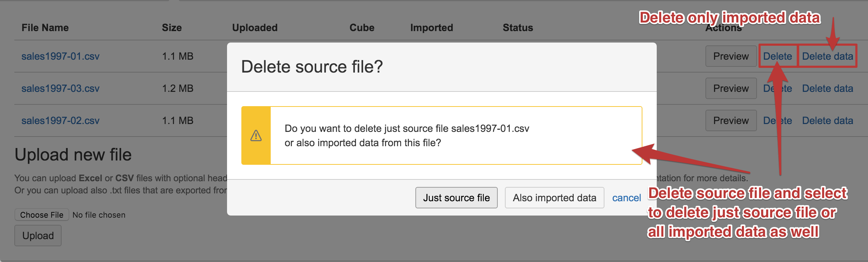The image size is (868, 262).
Task: Click the Uploaded column header
Action: click(255, 28)
